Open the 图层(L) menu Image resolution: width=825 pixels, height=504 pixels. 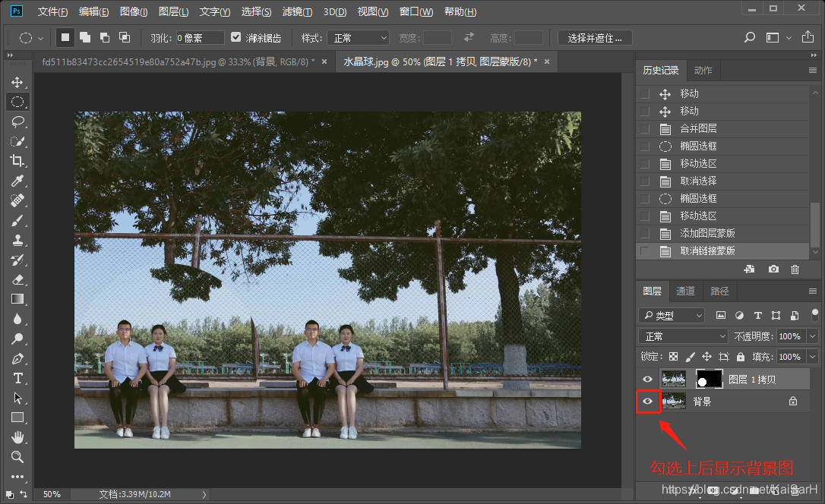click(x=173, y=11)
